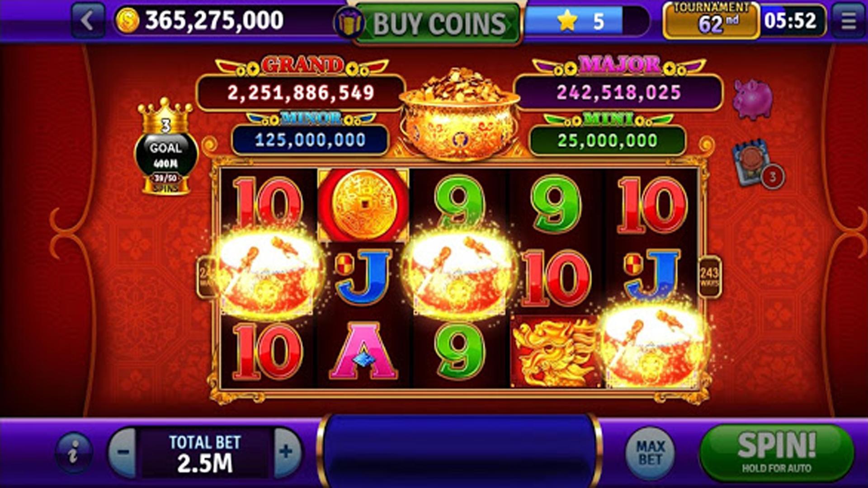Click the gold coin balance icon
Screen dimensions: 868x488
pyautogui.click(x=127, y=21)
